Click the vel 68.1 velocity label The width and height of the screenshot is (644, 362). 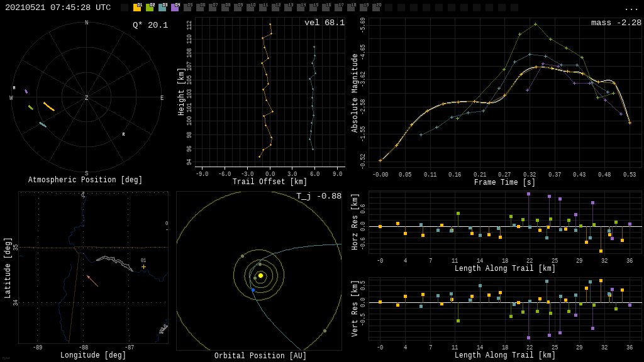point(324,23)
